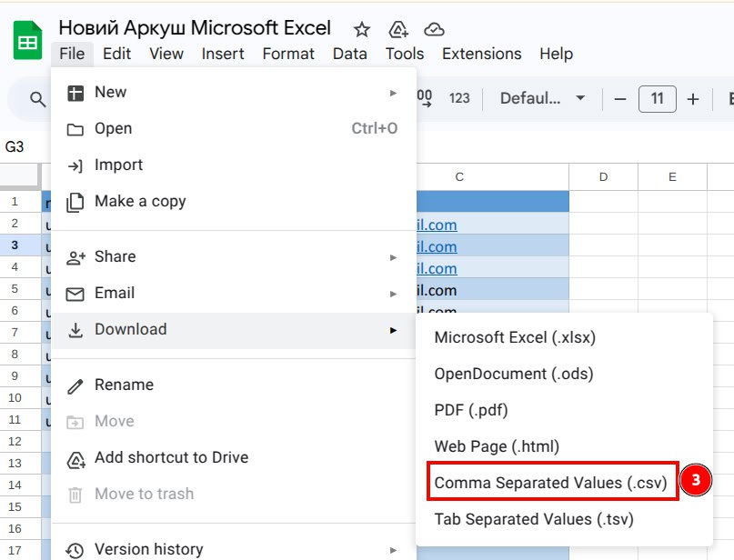Click the search magnifier in the toolbar
The image size is (734, 560).
point(37,99)
